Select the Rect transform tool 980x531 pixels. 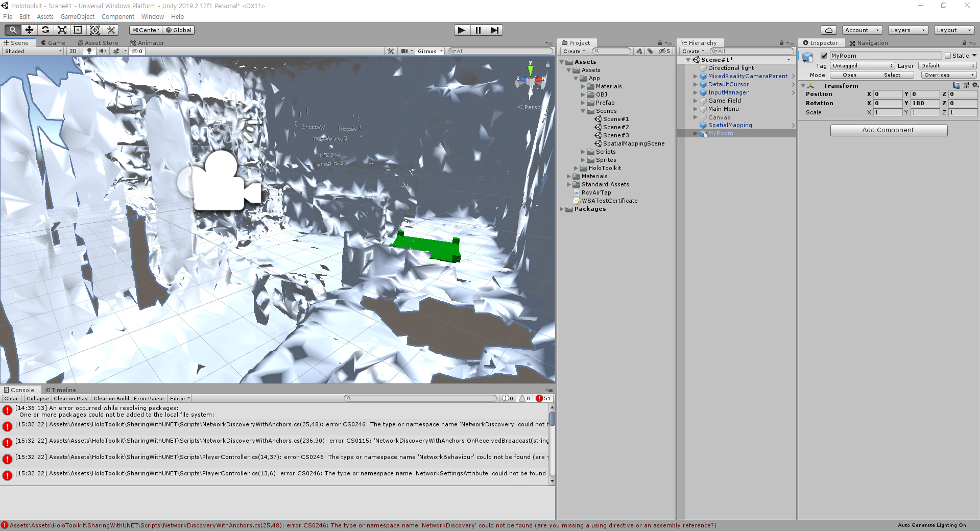78,30
